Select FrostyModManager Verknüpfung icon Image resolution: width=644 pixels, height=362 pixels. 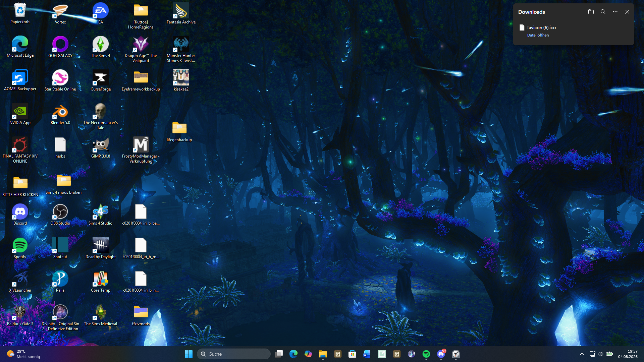[141, 150]
